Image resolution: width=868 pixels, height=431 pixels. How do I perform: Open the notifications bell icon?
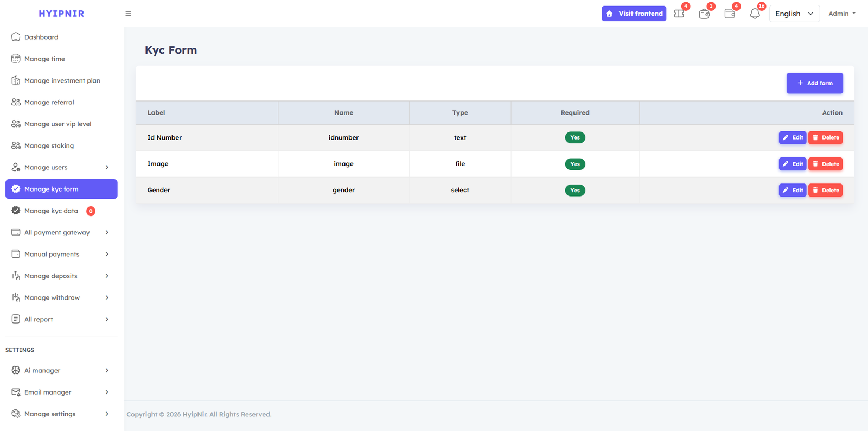755,14
